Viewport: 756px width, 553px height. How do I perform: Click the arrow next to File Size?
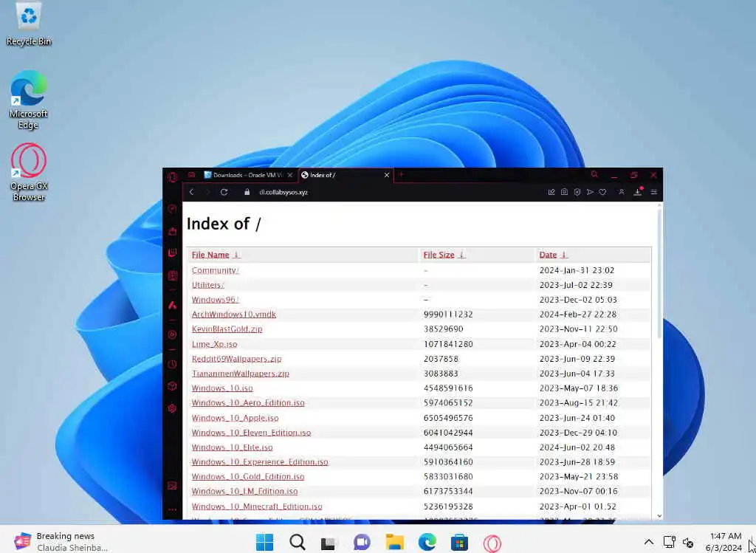point(462,255)
